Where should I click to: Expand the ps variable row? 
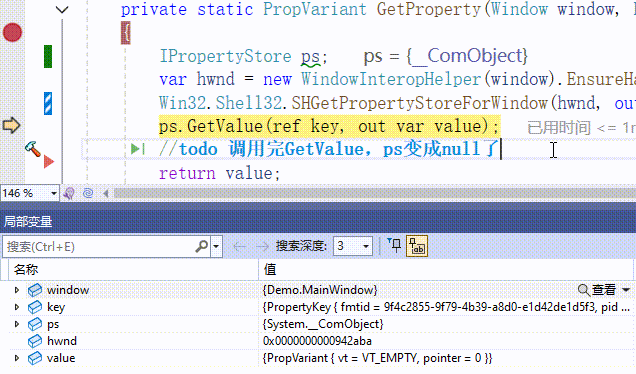[17, 324]
